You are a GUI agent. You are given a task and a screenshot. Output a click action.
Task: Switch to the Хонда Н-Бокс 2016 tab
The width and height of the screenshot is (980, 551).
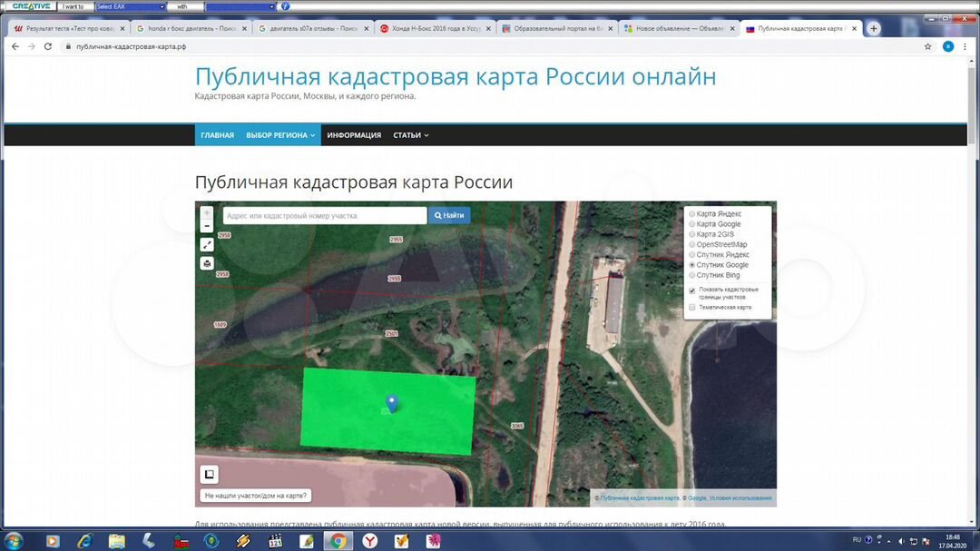point(436,29)
